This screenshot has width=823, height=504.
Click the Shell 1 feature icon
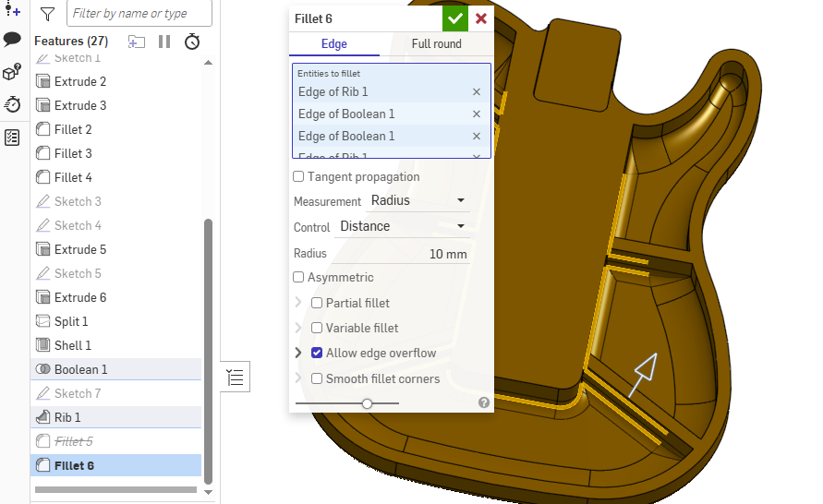coord(42,345)
